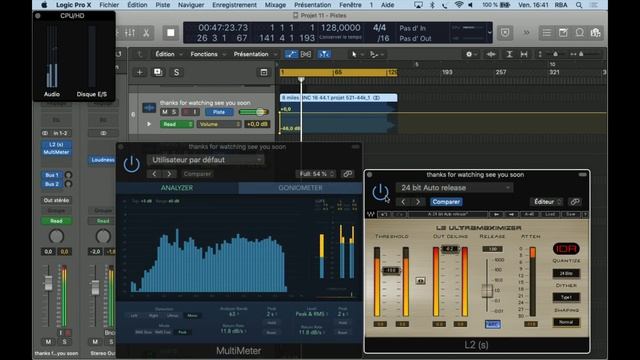Open the Enregistrement menu
The height and width of the screenshot is (360, 640).
coord(234,5)
